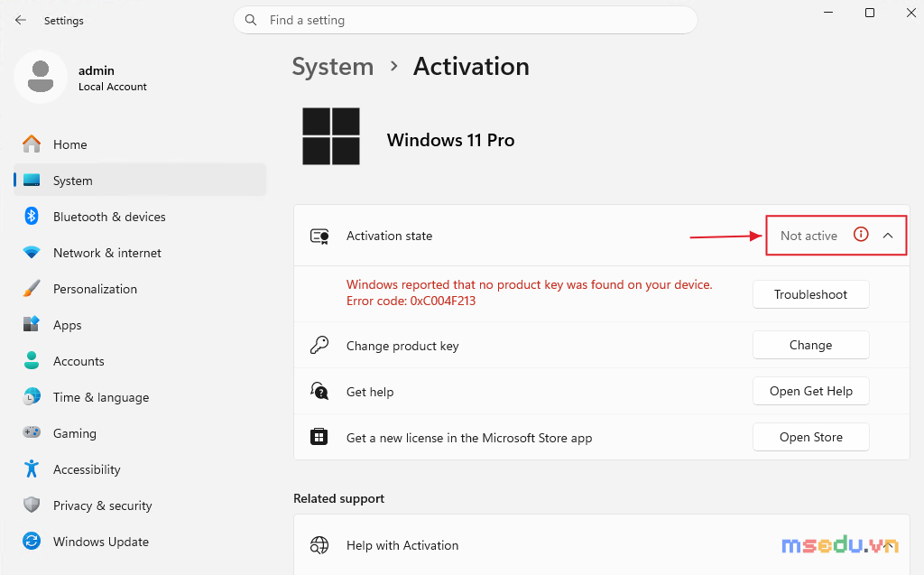Go to Network & internet

pos(140,253)
